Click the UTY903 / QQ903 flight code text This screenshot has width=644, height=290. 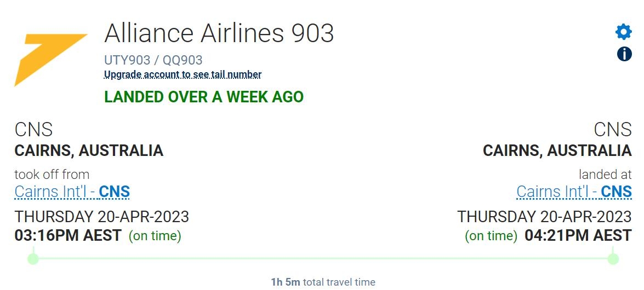153,60
